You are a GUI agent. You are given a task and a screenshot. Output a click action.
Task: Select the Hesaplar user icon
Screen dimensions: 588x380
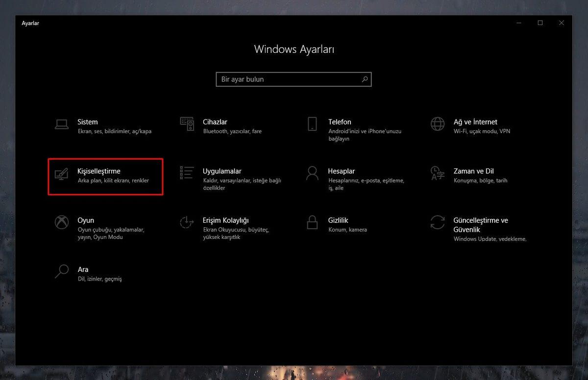coord(312,173)
